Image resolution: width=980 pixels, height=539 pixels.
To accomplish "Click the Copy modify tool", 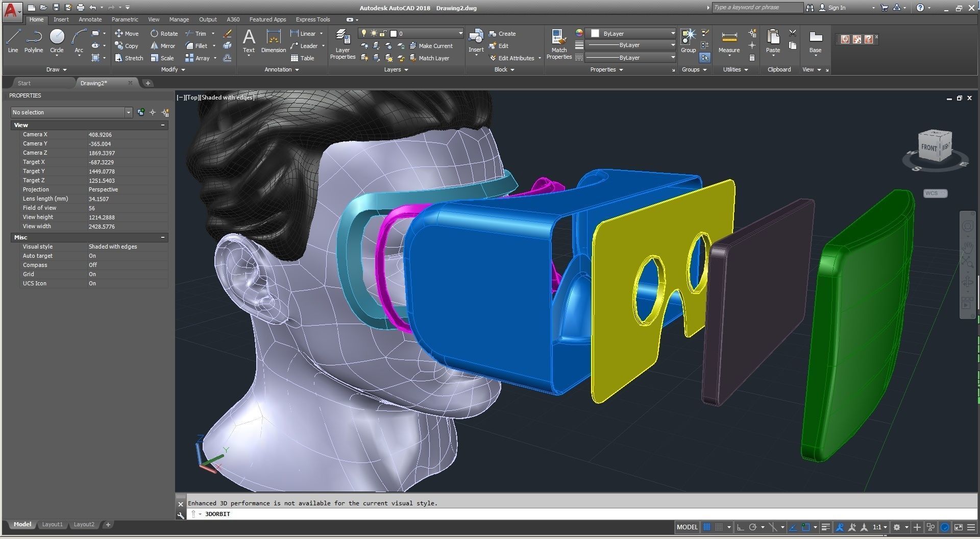I will tap(127, 46).
